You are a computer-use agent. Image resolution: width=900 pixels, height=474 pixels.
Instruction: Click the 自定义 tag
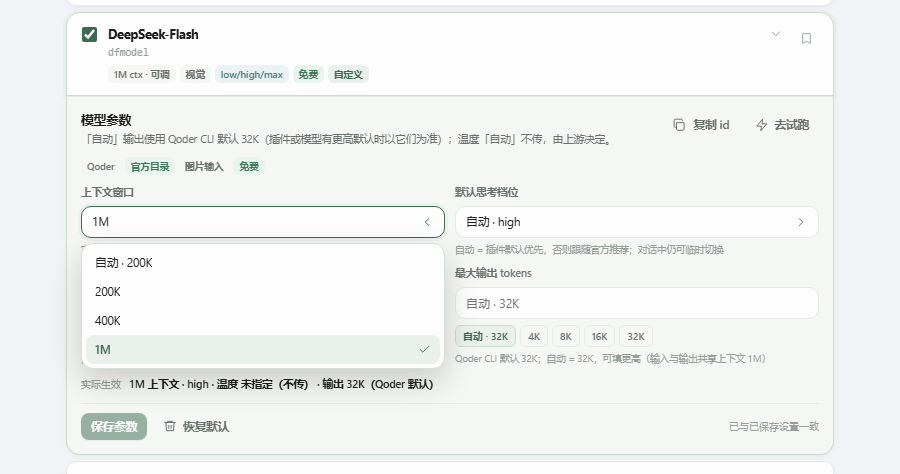coord(348,75)
